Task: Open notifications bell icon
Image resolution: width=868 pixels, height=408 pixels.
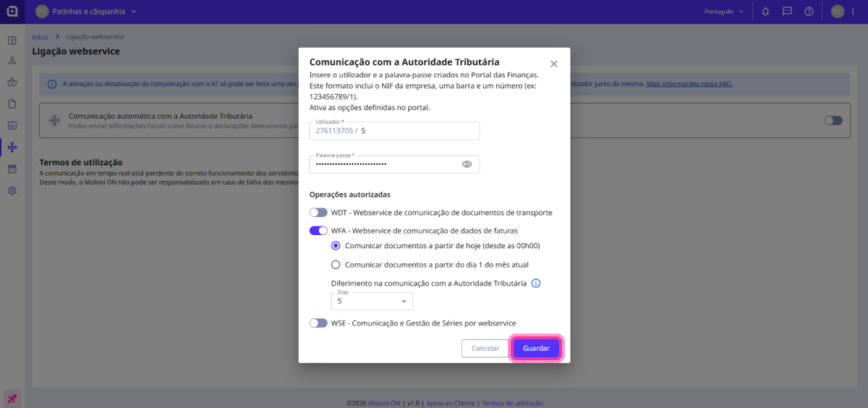Action: point(765,12)
